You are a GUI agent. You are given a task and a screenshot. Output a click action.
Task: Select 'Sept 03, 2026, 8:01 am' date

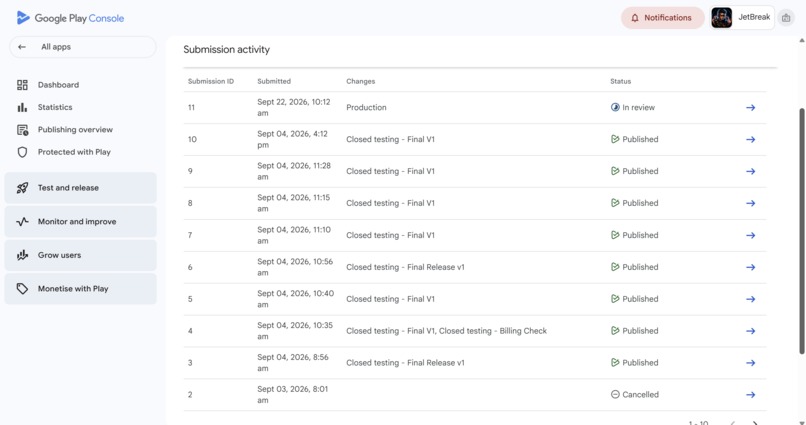click(x=292, y=395)
